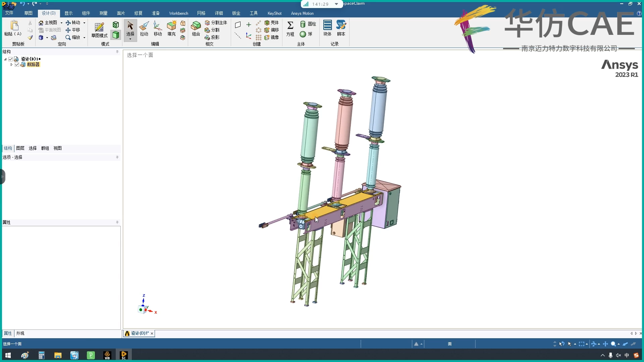Switch to the 群组 (Groups) panel tab
This screenshot has height=362, width=644.
(x=45, y=148)
